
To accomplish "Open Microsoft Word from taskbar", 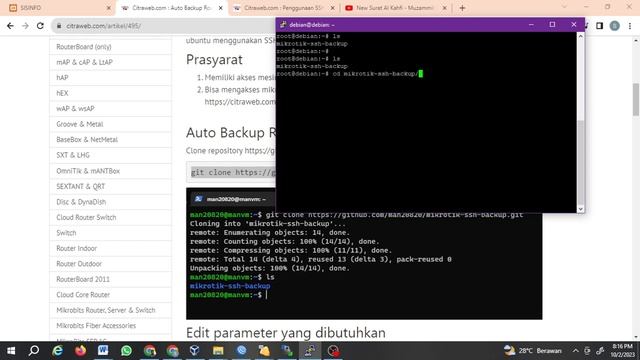I will (x=103, y=351).
